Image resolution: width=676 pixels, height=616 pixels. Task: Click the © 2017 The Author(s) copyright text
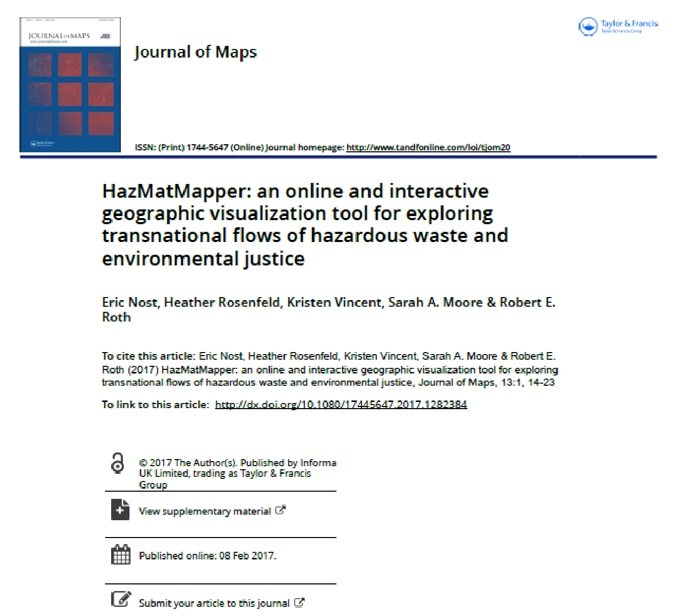pos(238,474)
